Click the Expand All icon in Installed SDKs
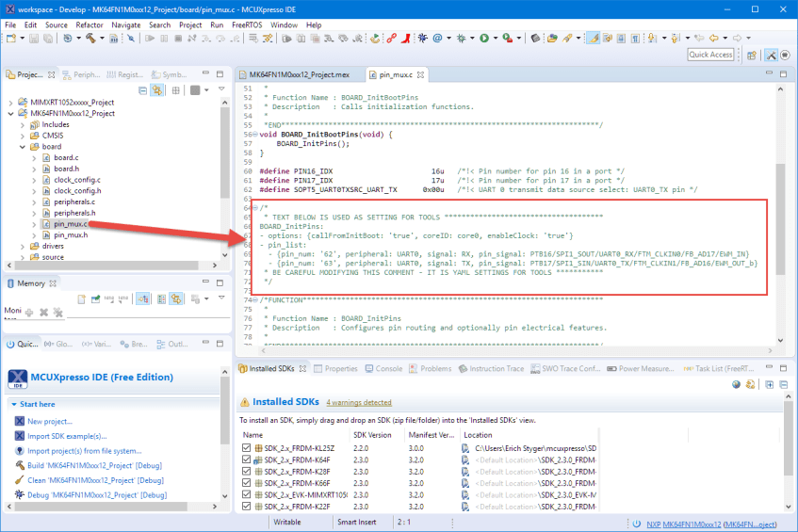This screenshot has height=532, width=798. pos(770,385)
